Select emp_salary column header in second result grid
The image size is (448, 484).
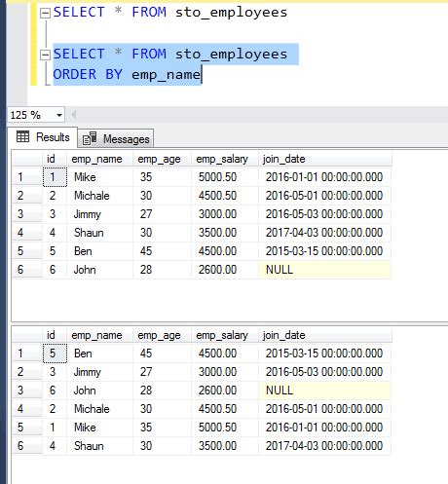point(225,335)
